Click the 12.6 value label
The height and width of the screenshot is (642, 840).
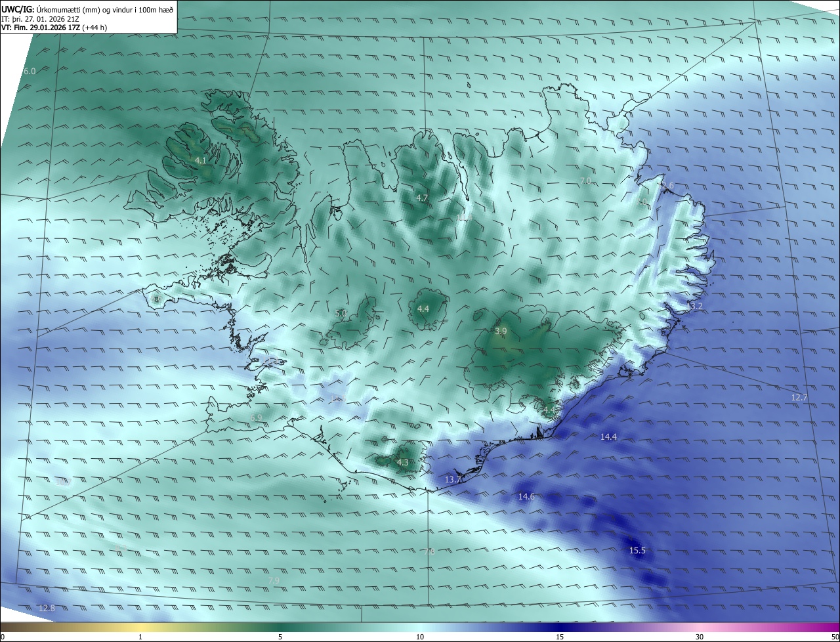point(665,186)
